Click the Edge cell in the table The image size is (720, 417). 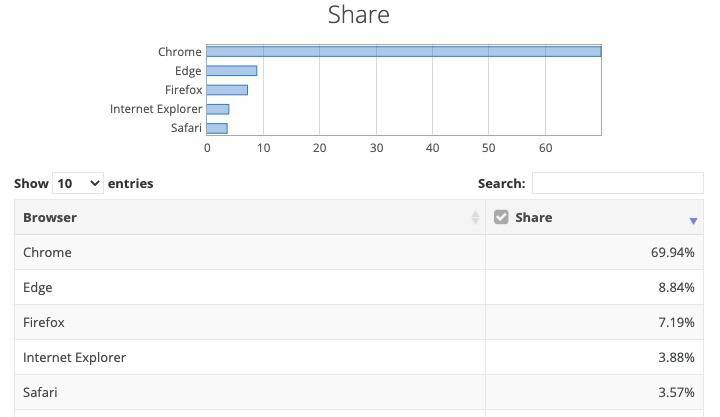pyautogui.click(x=38, y=288)
